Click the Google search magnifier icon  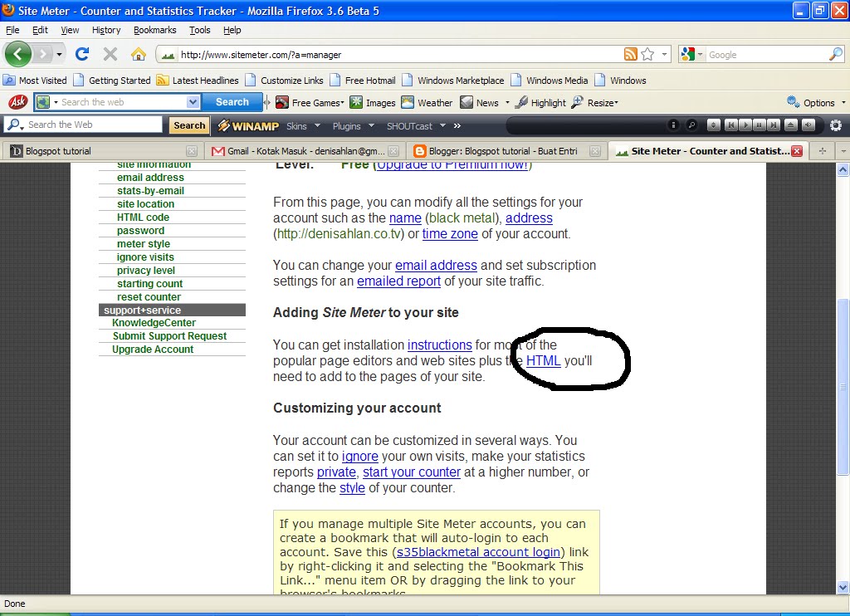pos(836,54)
